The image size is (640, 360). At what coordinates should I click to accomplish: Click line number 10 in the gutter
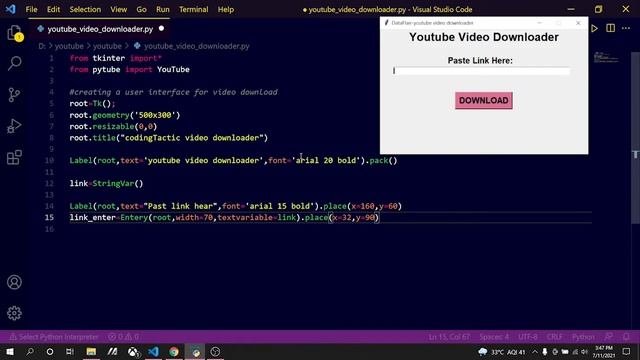(49, 160)
